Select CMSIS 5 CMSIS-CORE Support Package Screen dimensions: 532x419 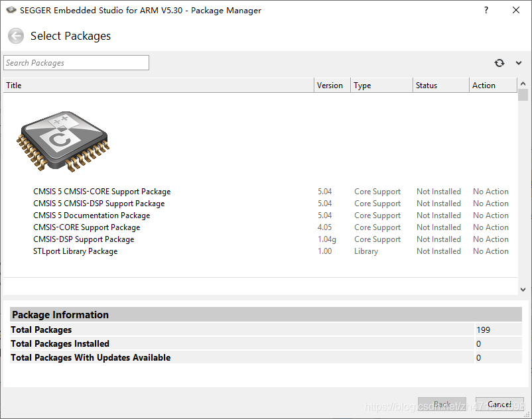101,192
